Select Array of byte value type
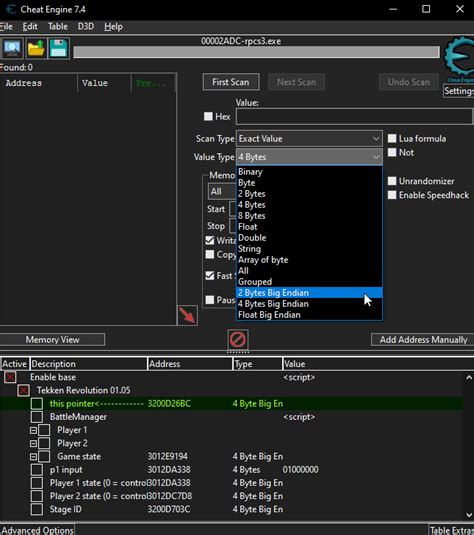This screenshot has width=474, height=535. coord(309,260)
